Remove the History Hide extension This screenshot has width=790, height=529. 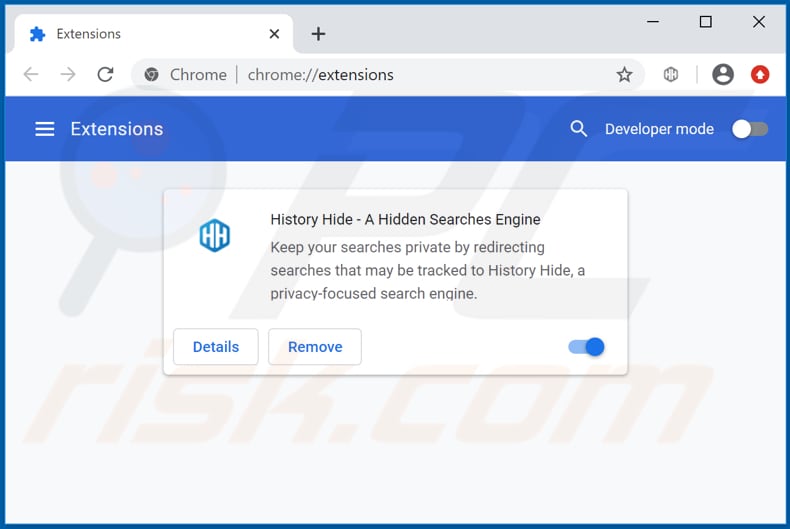315,347
